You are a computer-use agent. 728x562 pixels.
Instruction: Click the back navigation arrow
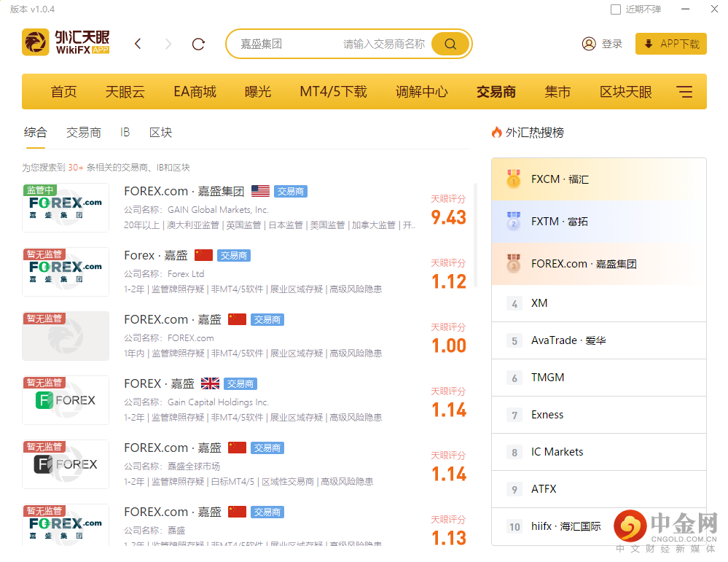138,44
